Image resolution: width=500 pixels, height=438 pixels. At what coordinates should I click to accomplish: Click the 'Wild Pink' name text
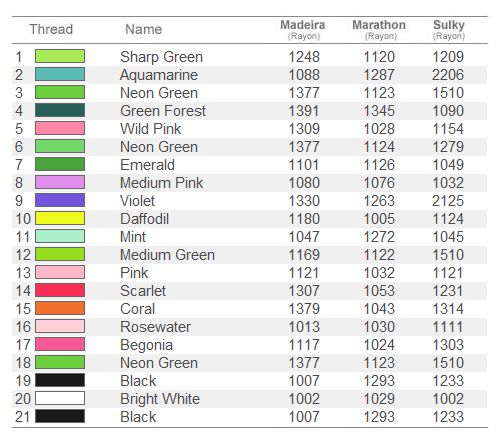pyautogui.click(x=151, y=129)
